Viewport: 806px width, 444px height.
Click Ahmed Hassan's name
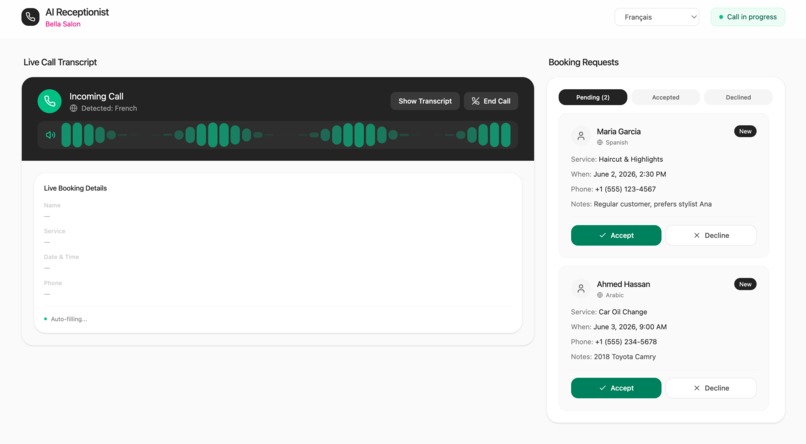coord(623,284)
